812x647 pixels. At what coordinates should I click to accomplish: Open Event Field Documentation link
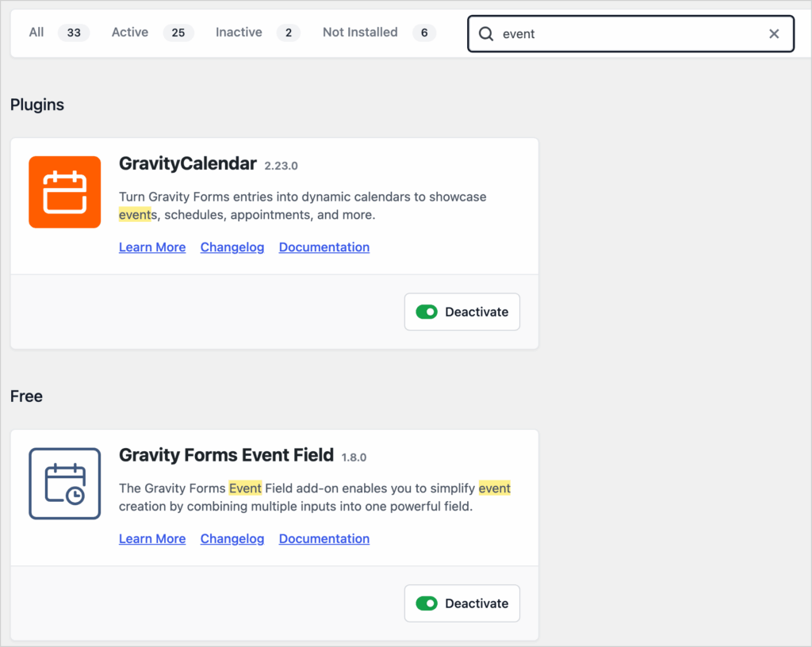pyautogui.click(x=324, y=539)
